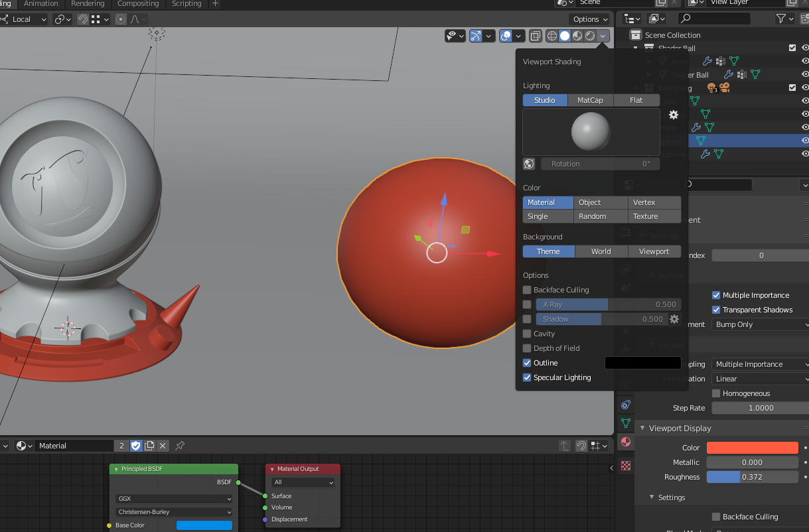
Task: Choose World background
Action: coord(601,251)
